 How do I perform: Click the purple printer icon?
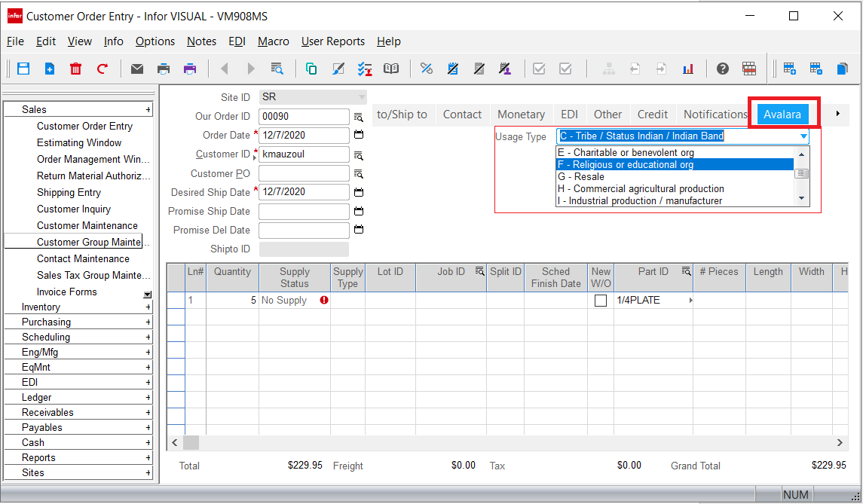pyautogui.click(x=190, y=69)
